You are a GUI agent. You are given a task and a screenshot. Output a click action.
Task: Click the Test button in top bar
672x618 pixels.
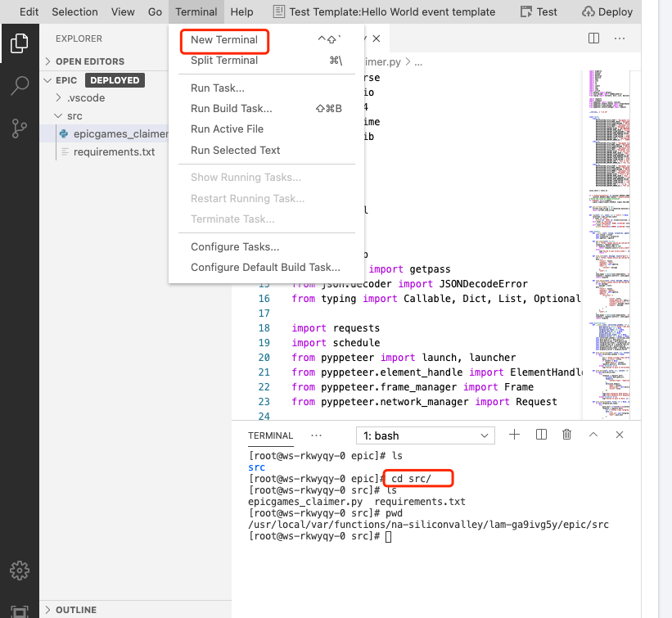click(x=539, y=11)
